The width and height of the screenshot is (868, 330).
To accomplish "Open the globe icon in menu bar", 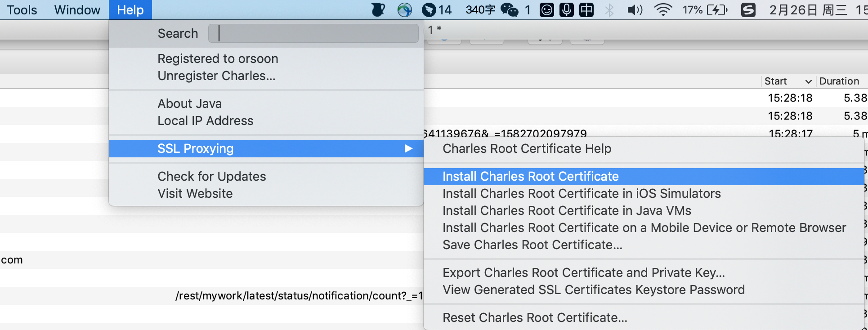I will tap(405, 10).
